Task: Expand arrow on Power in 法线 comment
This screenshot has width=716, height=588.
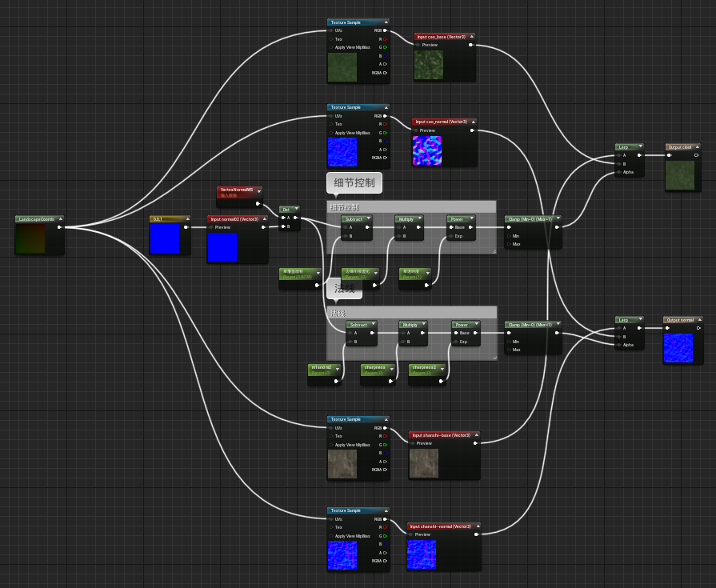Action: click(x=476, y=324)
